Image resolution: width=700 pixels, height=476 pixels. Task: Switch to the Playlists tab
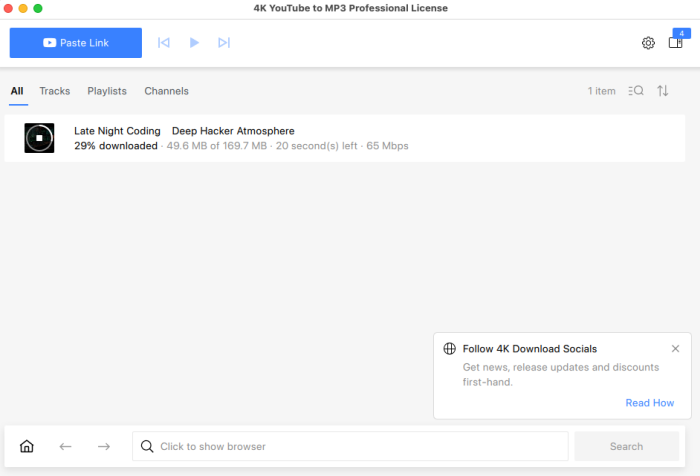[107, 91]
